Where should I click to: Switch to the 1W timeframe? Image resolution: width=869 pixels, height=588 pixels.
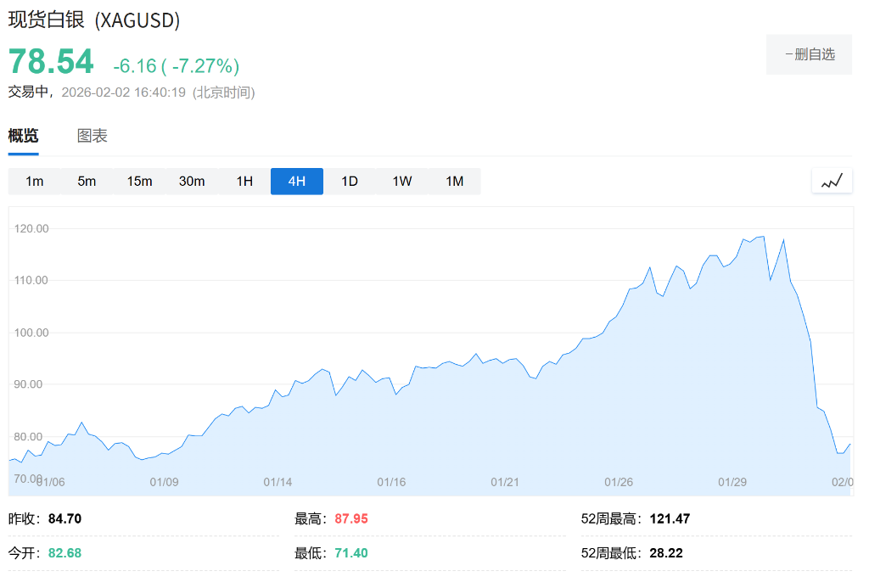[402, 181]
